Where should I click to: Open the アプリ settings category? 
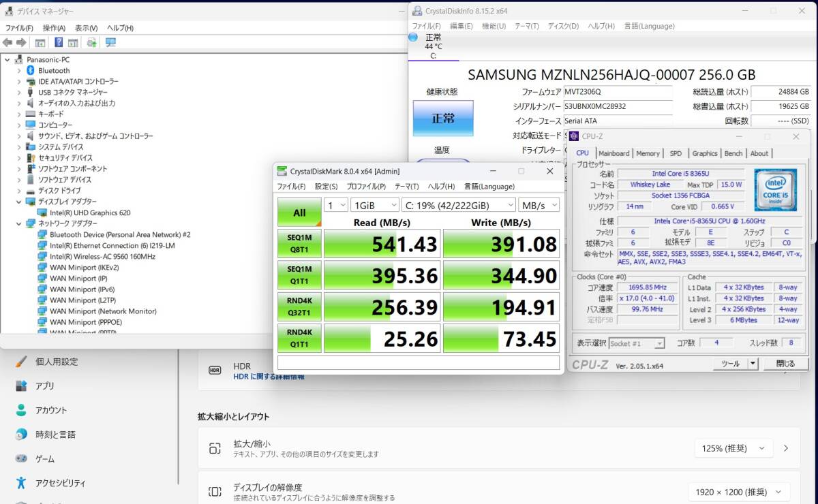coord(45,385)
